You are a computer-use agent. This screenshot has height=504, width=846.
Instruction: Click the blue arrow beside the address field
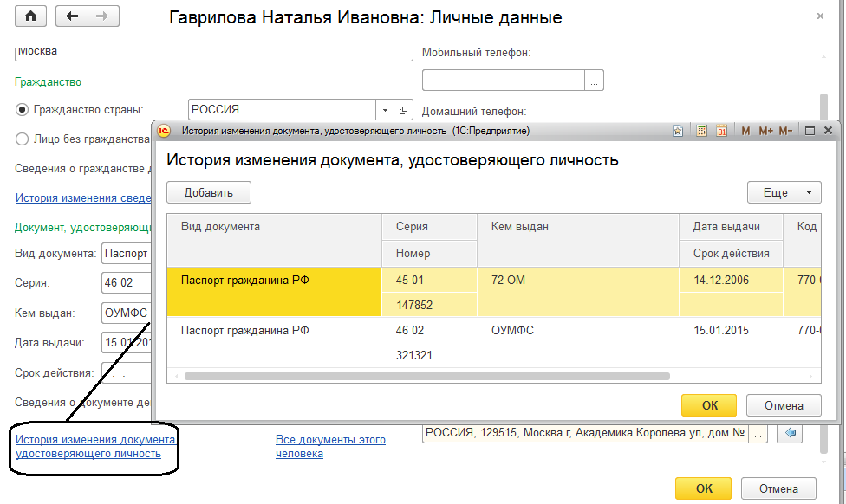point(790,432)
